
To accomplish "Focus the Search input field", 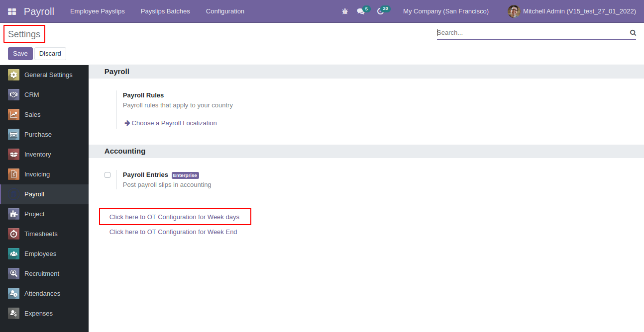I will coord(533,33).
